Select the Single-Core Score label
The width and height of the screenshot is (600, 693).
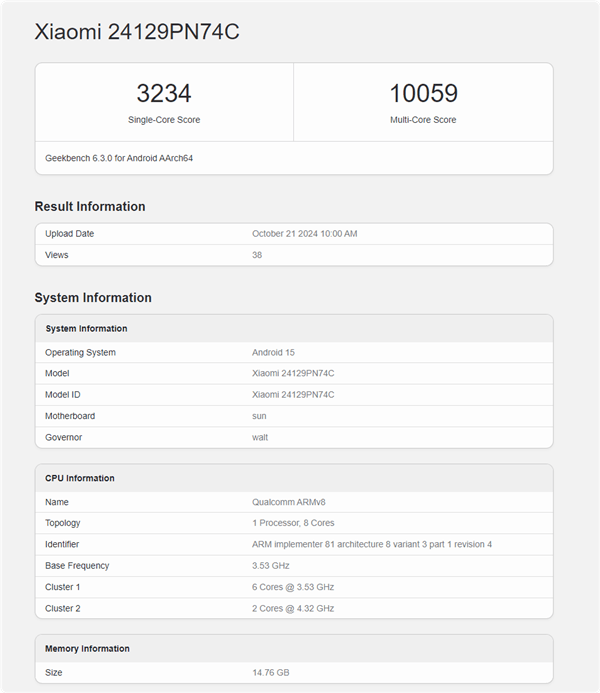(x=164, y=120)
